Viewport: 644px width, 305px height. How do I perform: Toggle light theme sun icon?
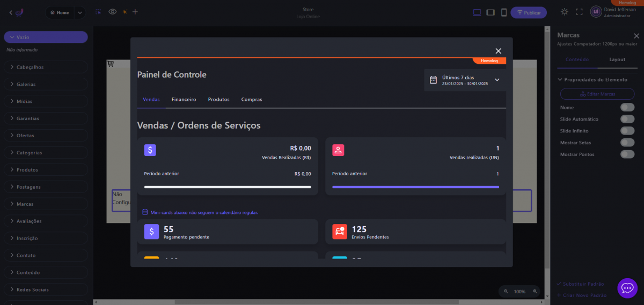tap(564, 12)
